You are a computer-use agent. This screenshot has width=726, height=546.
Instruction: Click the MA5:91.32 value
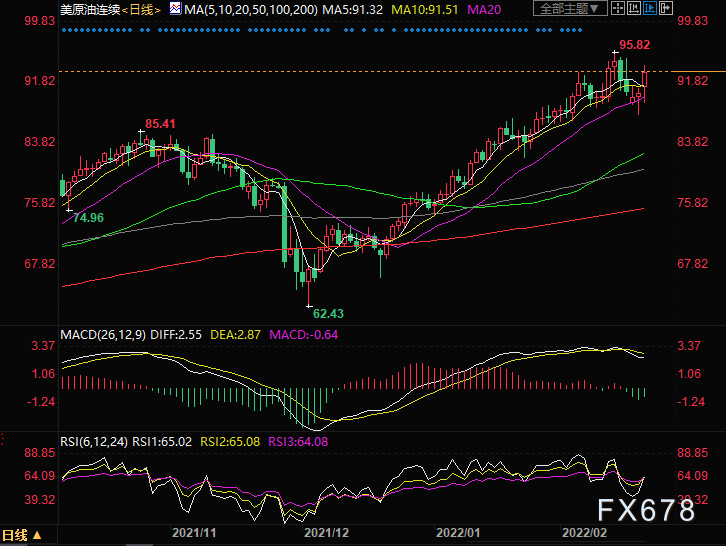(x=352, y=9)
